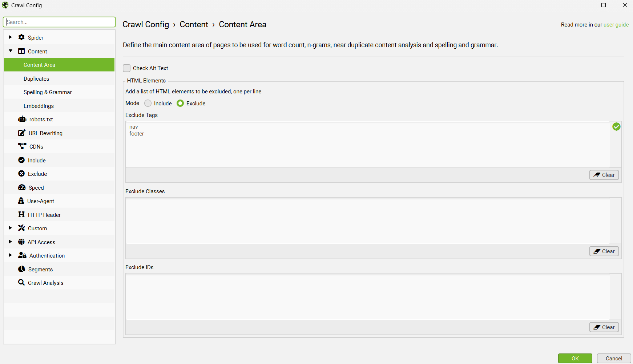Click the Cancel button
This screenshot has width=633, height=364.
(x=614, y=358)
